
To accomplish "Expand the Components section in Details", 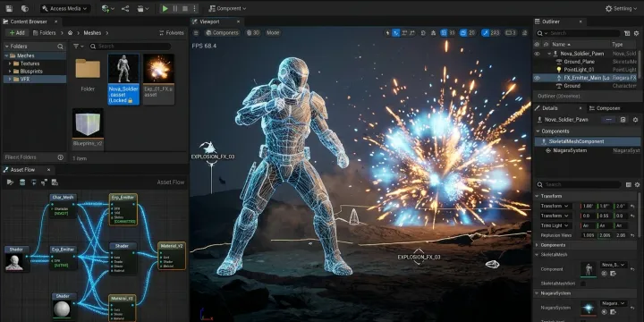I will 538,245.
